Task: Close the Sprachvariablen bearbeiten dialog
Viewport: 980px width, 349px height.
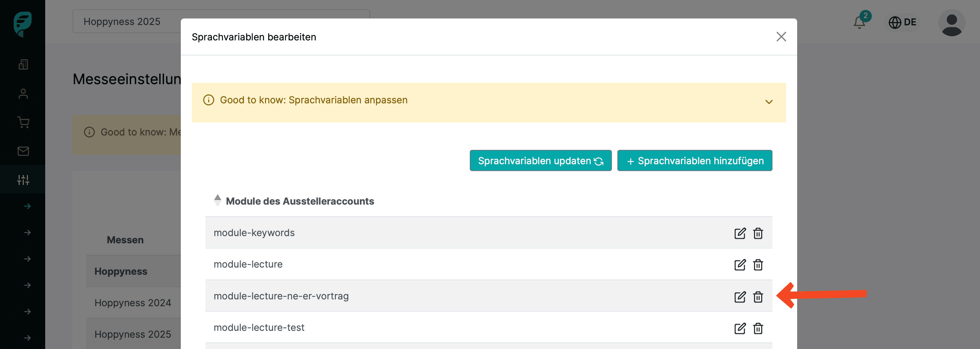Action: coord(781,37)
